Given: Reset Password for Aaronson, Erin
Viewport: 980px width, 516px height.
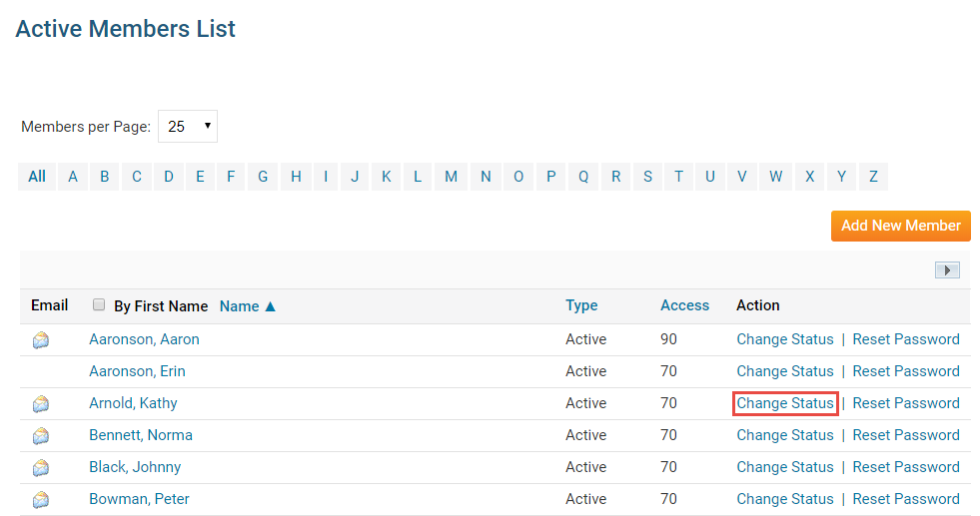Looking at the screenshot, I should coord(905,371).
